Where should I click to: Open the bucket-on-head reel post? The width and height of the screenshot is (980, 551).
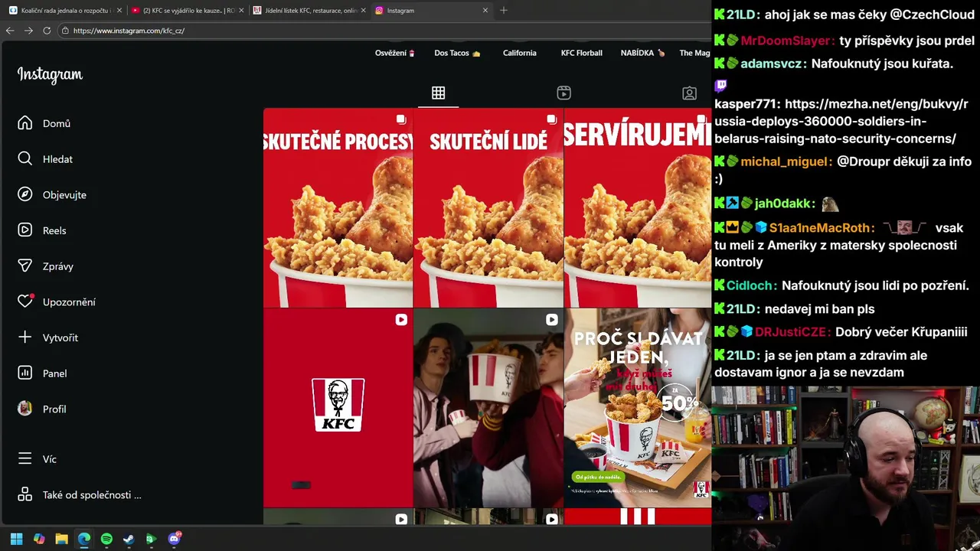pos(488,408)
